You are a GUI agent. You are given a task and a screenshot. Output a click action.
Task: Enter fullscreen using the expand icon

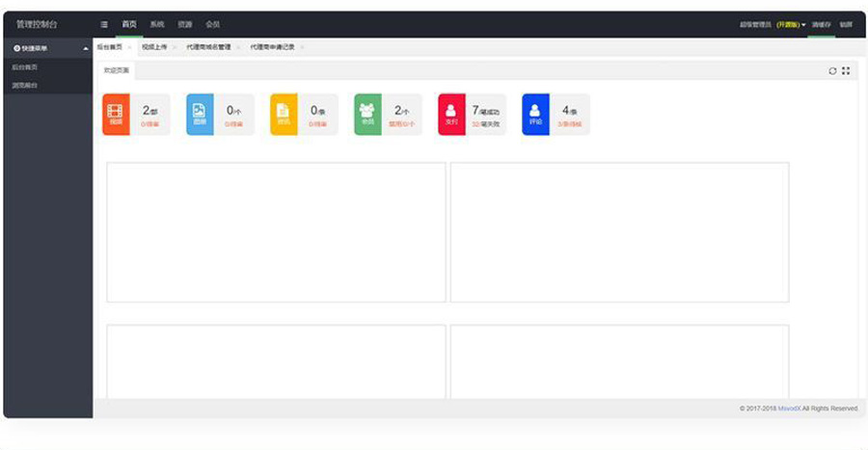point(846,70)
